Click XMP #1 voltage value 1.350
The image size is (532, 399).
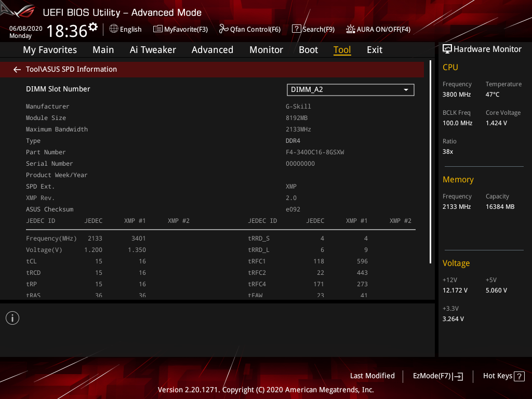[x=137, y=250]
